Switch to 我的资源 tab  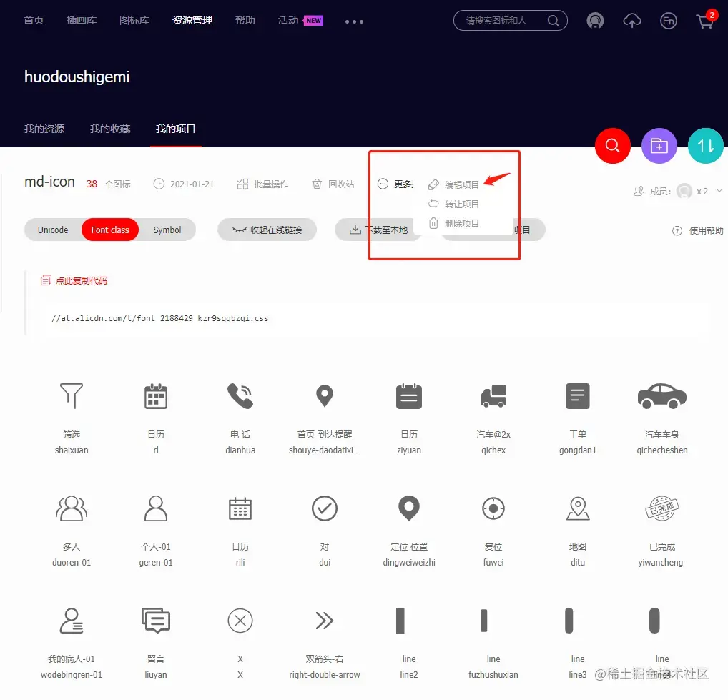click(x=44, y=129)
